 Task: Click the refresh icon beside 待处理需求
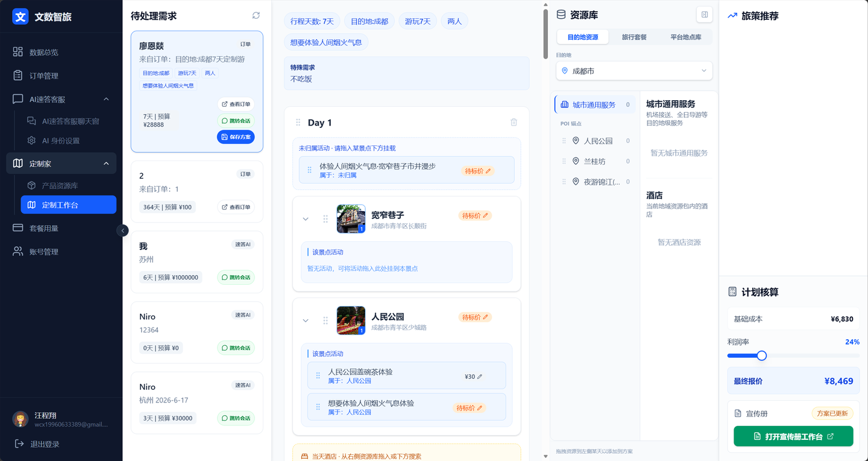[x=256, y=16]
